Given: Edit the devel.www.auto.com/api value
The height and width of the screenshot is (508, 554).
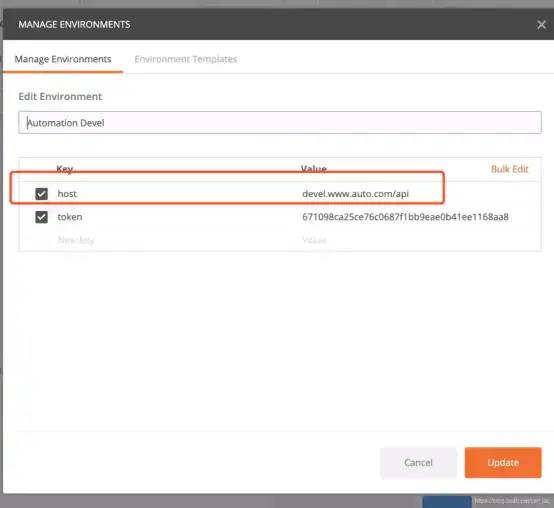Looking at the screenshot, I should [x=355, y=194].
